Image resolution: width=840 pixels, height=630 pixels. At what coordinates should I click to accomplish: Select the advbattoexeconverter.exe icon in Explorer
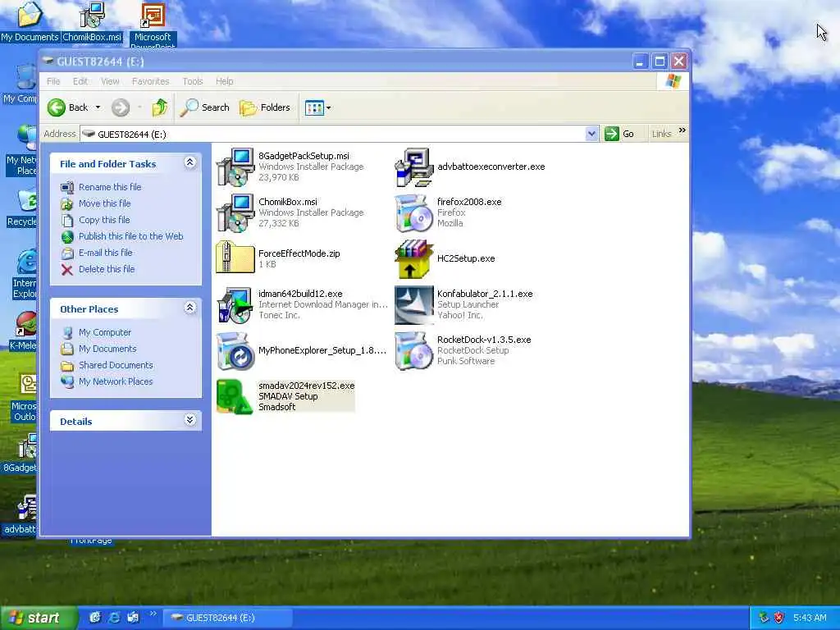pos(414,167)
